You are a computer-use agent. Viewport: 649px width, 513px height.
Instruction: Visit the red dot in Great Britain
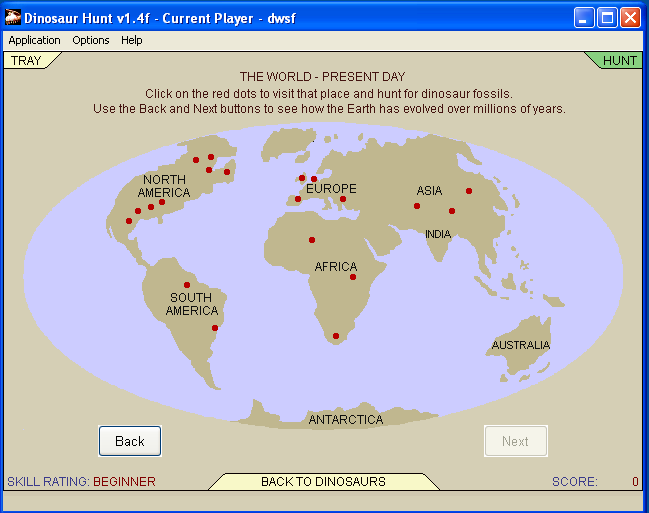(302, 178)
